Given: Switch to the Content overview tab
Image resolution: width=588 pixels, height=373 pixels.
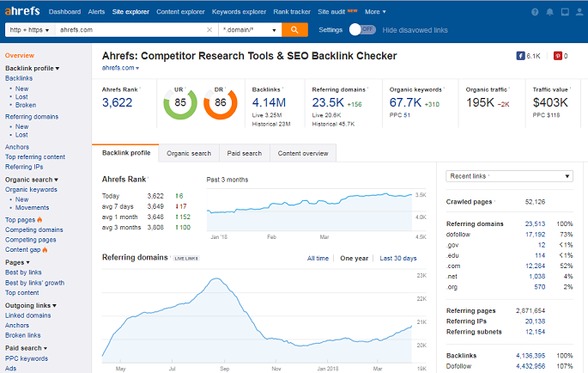Looking at the screenshot, I should pos(303,153).
